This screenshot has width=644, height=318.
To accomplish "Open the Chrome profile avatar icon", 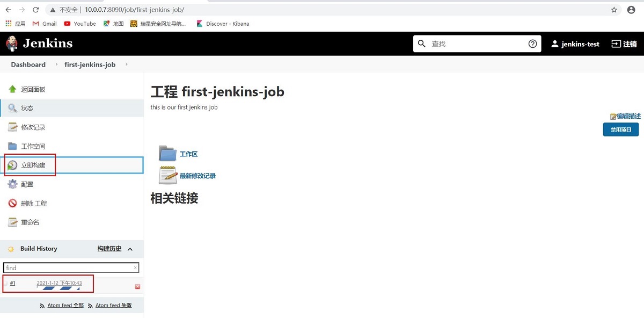I will (631, 10).
